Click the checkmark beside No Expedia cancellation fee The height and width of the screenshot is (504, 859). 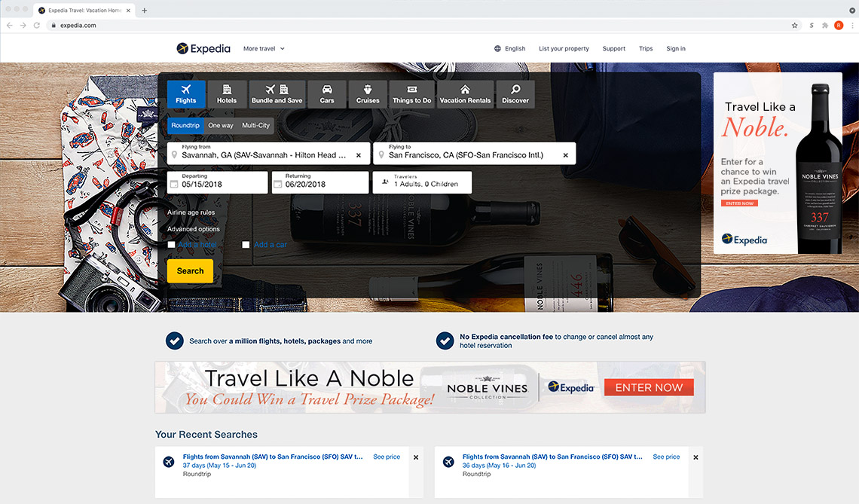tap(445, 341)
